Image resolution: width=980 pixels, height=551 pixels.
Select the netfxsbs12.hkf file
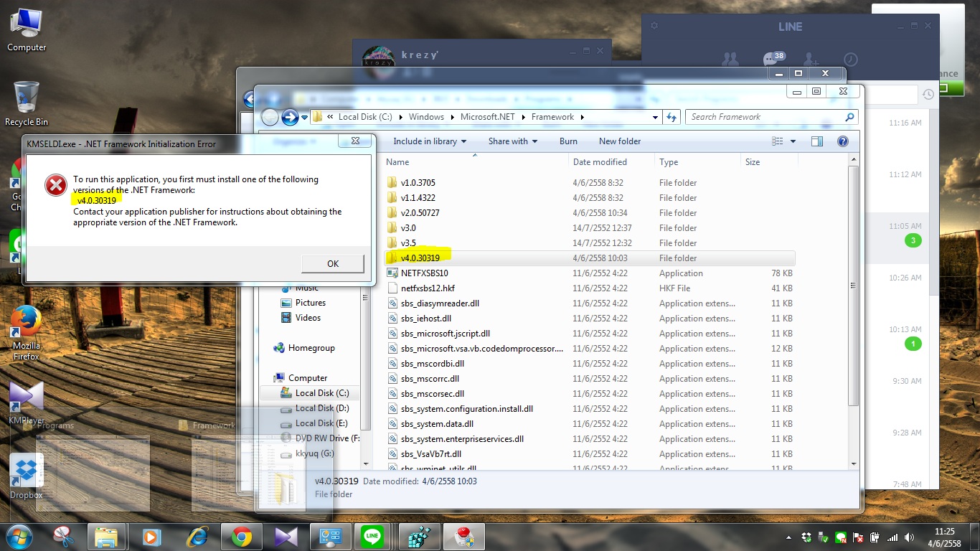[x=590, y=288]
